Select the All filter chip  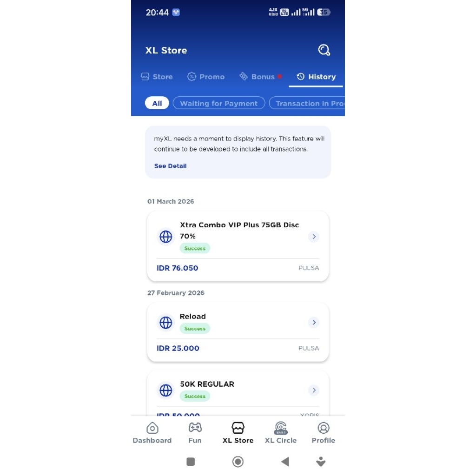pyautogui.click(x=157, y=103)
